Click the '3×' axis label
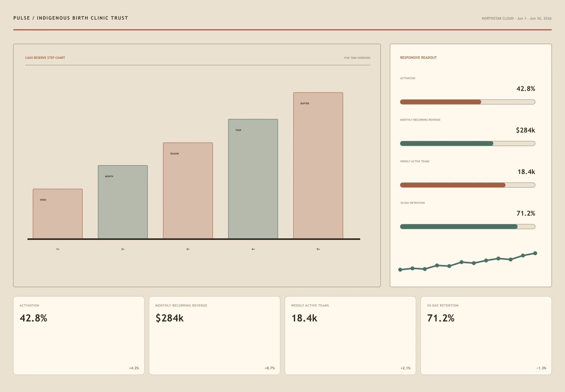The width and height of the screenshot is (565, 392). [x=188, y=249]
